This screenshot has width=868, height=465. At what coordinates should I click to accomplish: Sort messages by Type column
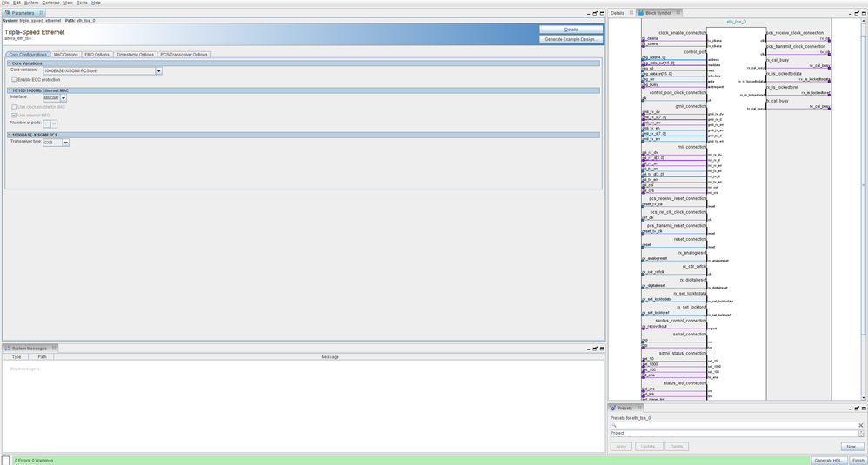[x=17, y=357]
